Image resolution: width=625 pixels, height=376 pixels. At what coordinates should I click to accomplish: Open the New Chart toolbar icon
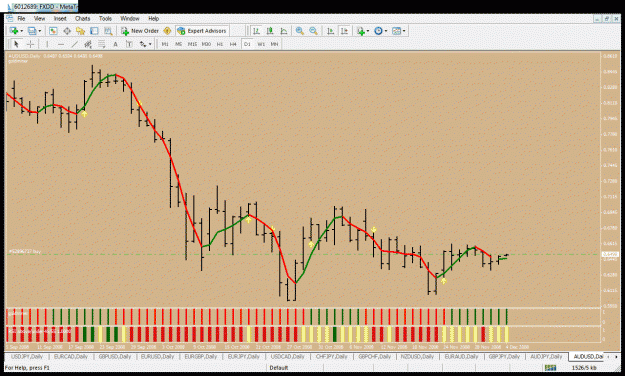click(14, 31)
